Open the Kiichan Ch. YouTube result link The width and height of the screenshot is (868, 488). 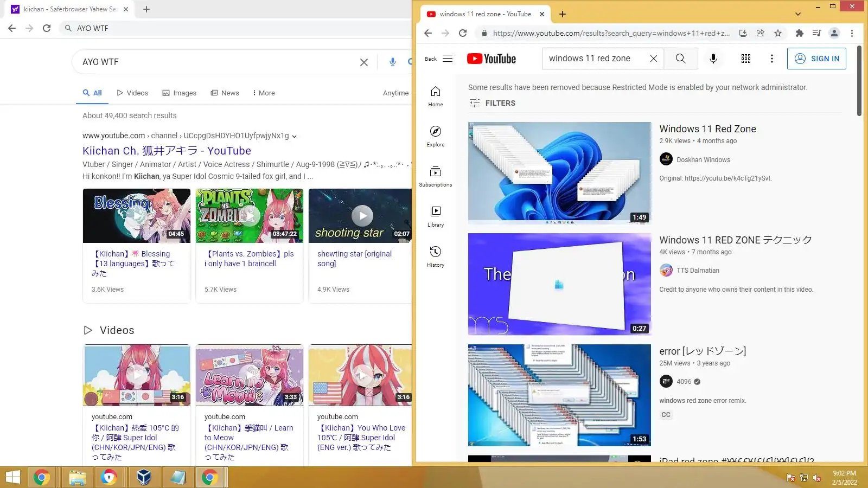coord(167,151)
